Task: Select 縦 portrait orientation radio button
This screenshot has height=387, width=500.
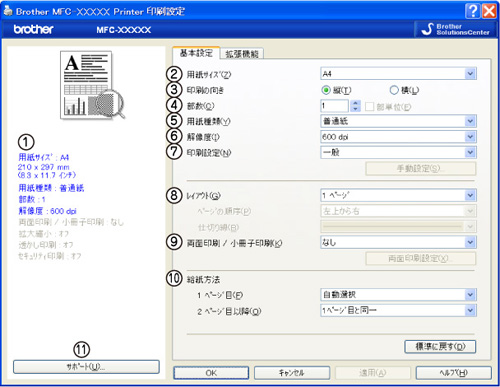Action: coord(326,90)
